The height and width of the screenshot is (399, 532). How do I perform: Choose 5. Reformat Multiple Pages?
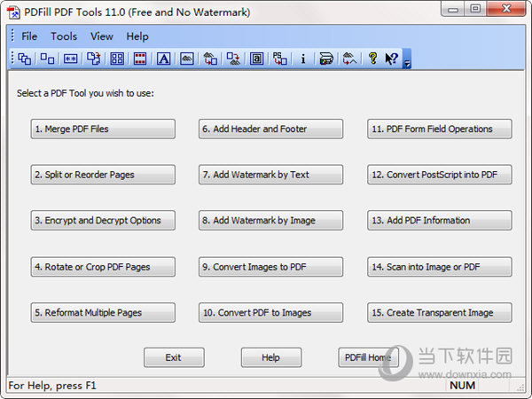[x=103, y=313]
